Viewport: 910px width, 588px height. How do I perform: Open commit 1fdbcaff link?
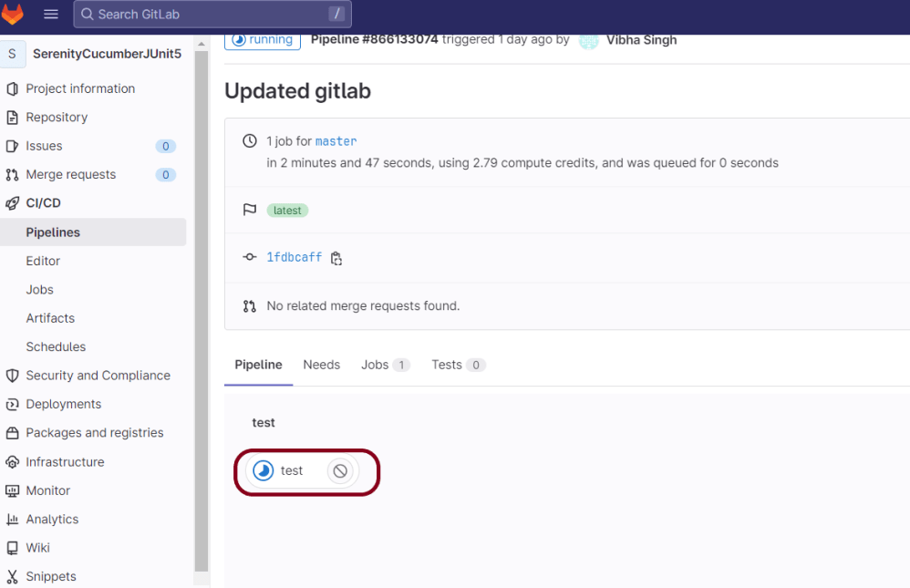tap(294, 258)
